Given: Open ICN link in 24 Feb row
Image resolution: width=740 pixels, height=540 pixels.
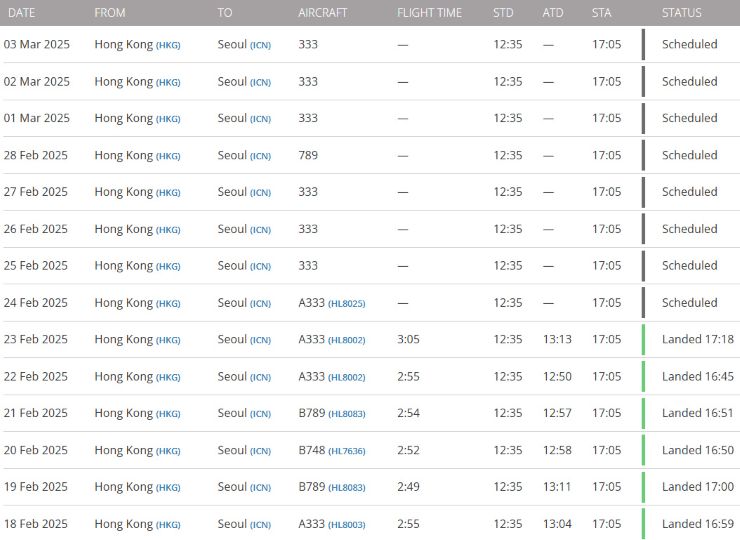Looking at the screenshot, I should coord(261,304).
